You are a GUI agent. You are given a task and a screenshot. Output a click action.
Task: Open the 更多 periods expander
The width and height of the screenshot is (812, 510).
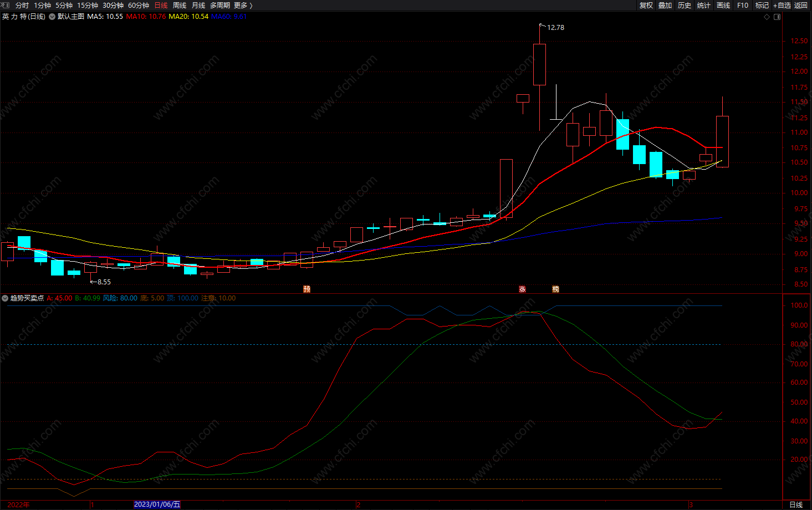point(243,5)
